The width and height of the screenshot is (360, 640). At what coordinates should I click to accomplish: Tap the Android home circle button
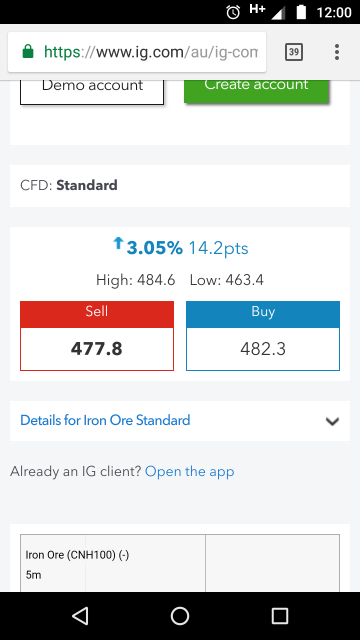[x=180, y=616]
